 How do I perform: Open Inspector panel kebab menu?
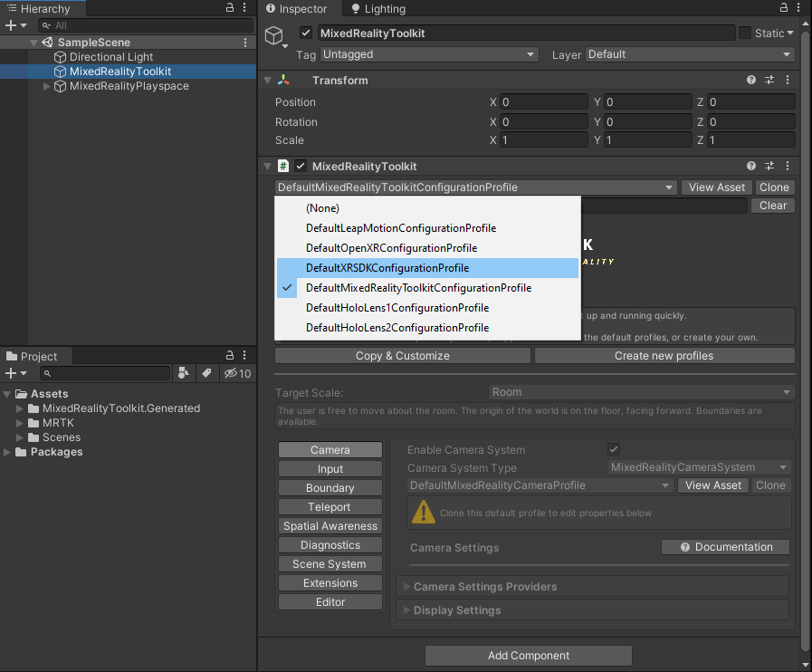click(799, 8)
